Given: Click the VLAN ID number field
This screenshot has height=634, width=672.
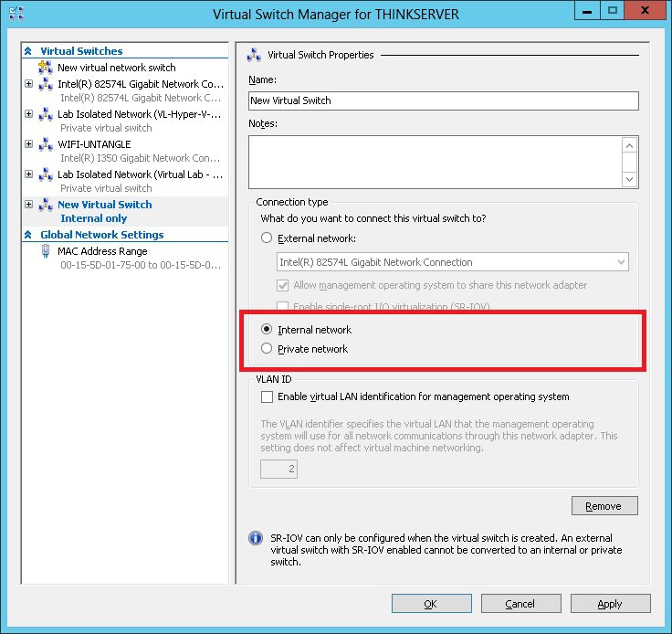Looking at the screenshot, I should click(x=278, y=469).
